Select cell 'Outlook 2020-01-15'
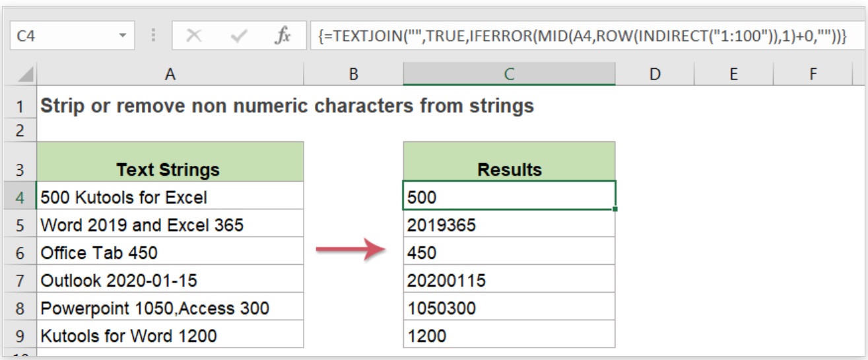The height and width of the screenshot is (360, 868). [170, 279]
